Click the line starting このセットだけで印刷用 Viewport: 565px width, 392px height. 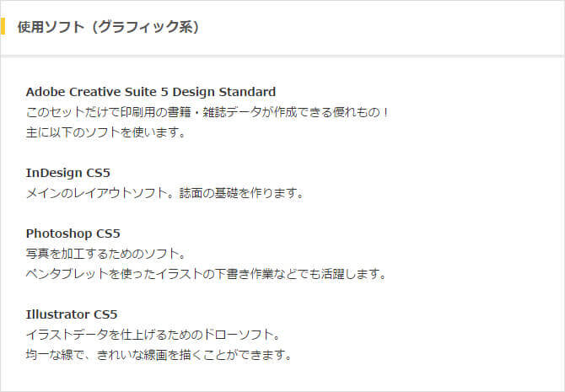(207, 112)
